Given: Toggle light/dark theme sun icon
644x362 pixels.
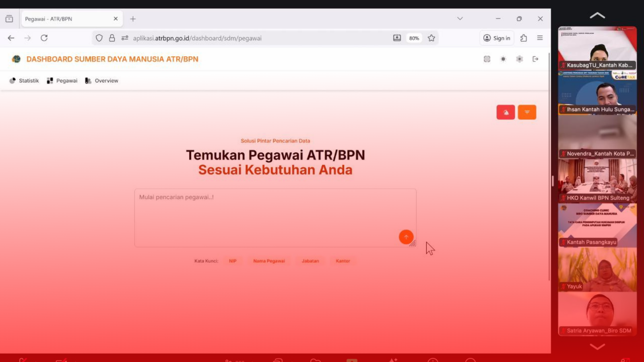Looking at the screenshot, I should (x=503, y=59).
